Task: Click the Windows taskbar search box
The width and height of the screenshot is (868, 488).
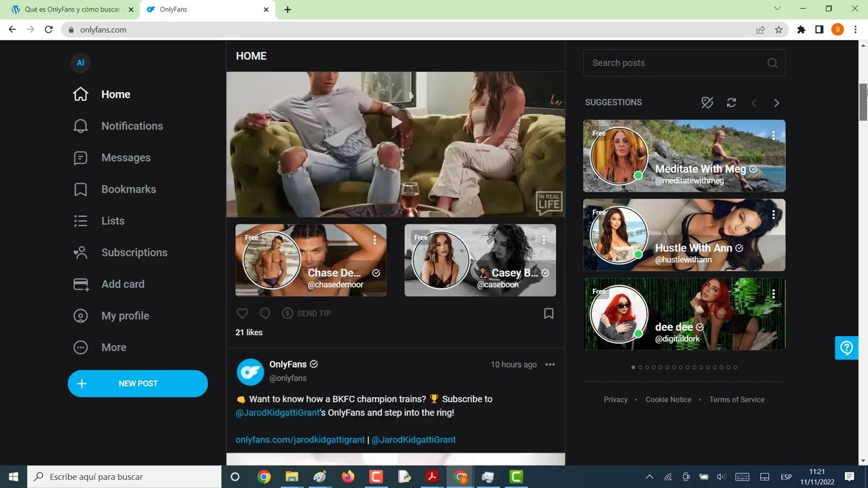Action: pos(124,476)
